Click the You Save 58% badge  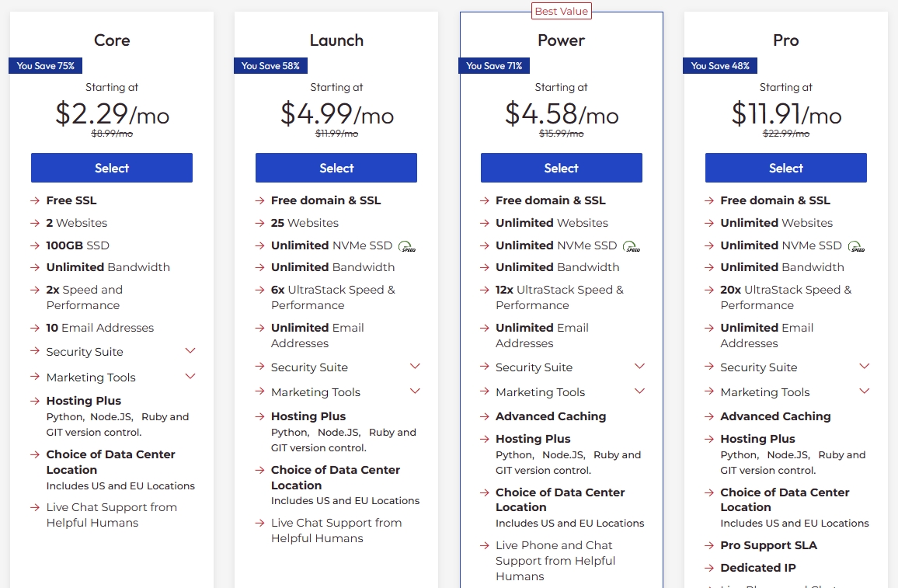pyautogui.click(x=270, y=66)
